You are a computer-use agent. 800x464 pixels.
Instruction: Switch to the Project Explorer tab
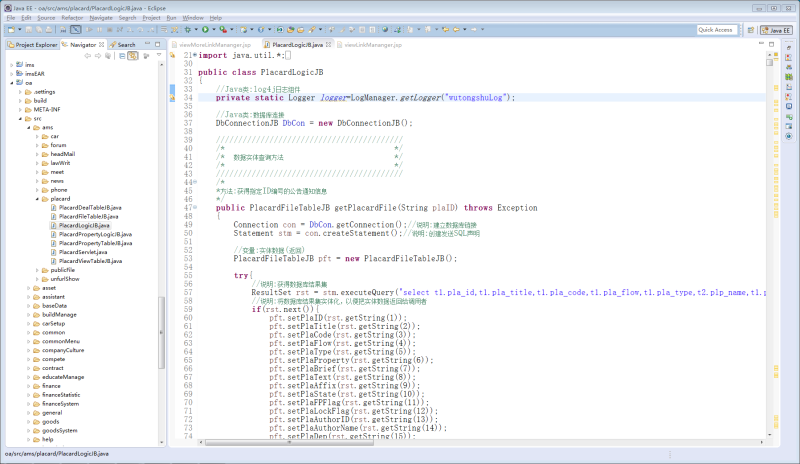(x=32, y=45)
